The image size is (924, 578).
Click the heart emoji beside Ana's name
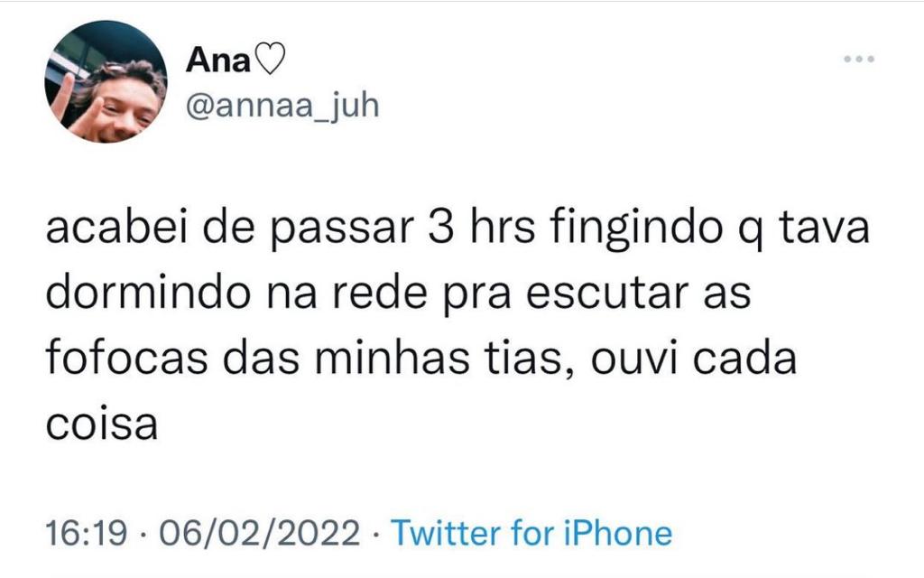269,61
